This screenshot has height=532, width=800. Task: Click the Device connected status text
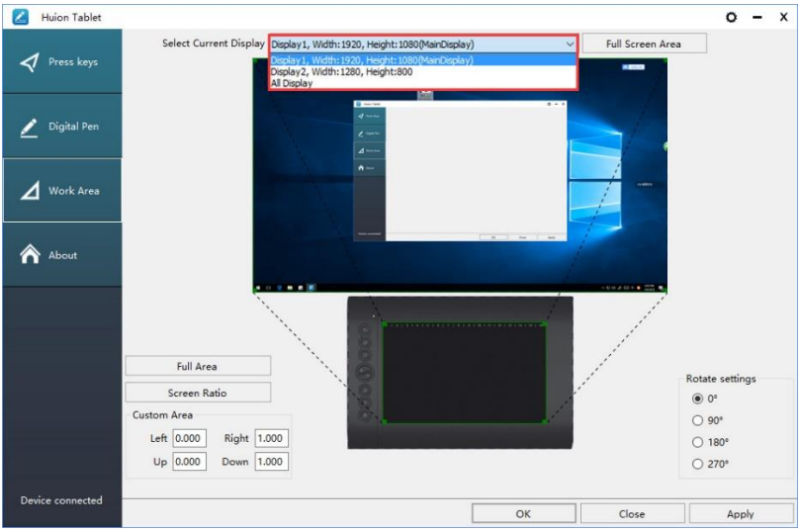click(x=61, y=500)
